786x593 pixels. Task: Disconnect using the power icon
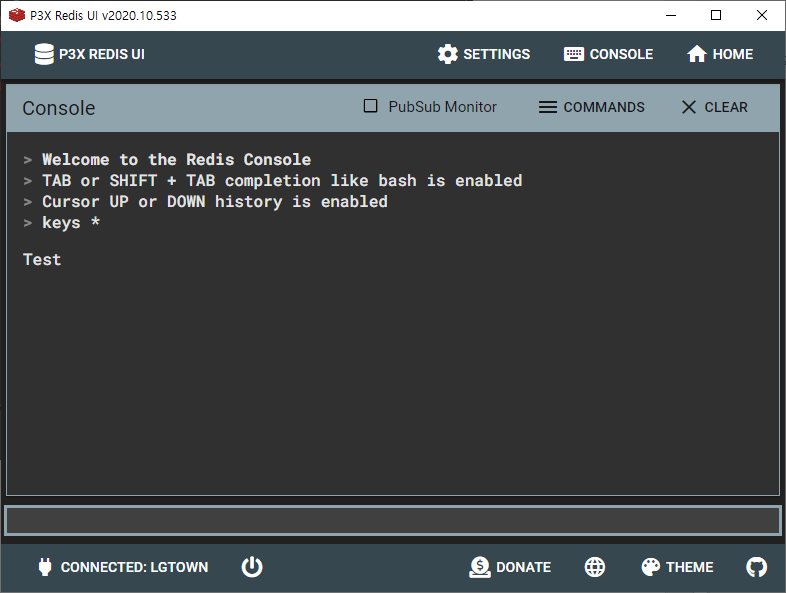tap(252, 567)
